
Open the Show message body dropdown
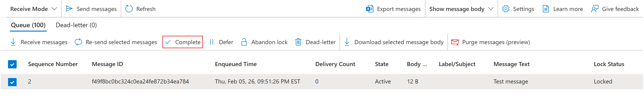pos(461,9)
